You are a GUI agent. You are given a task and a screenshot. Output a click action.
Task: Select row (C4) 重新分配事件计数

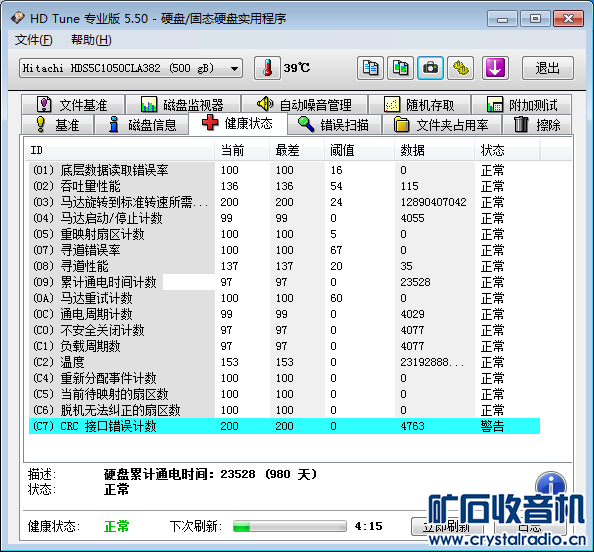click(x=284, y=378)
